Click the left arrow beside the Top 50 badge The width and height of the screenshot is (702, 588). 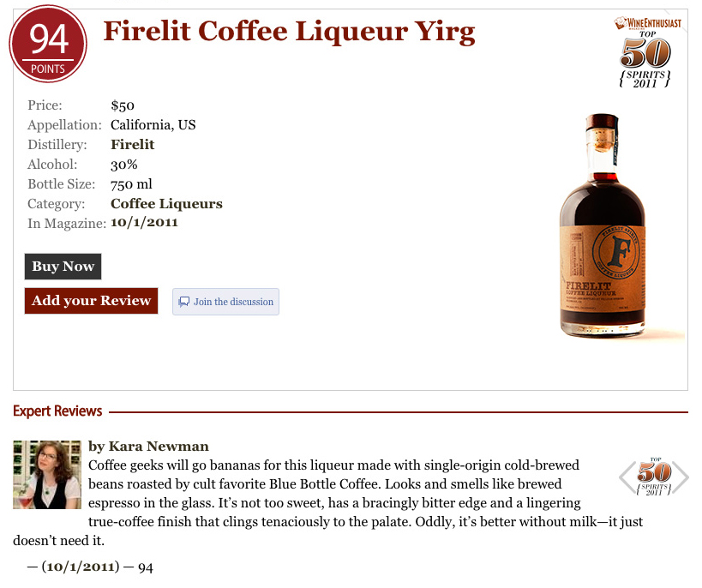click(x=627, y=477)
